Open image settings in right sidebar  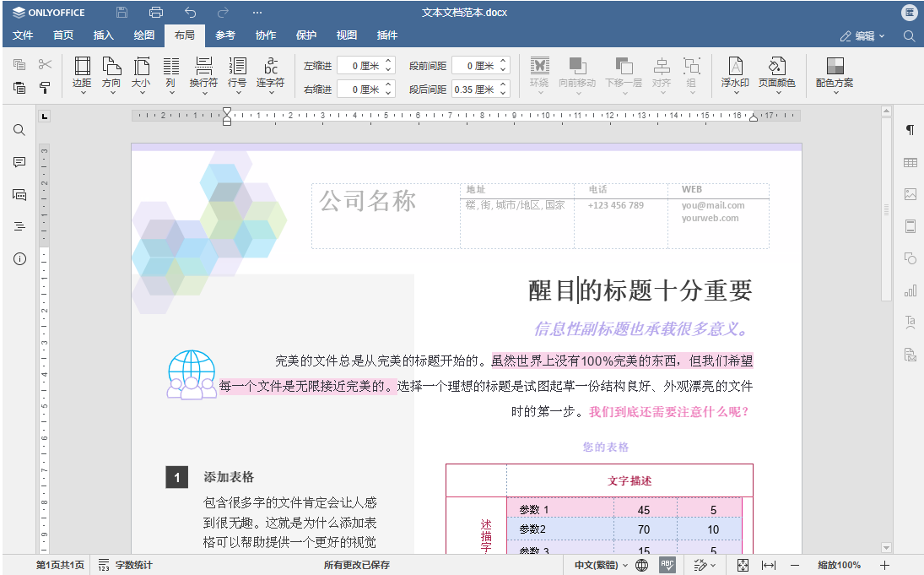point(910,194)
